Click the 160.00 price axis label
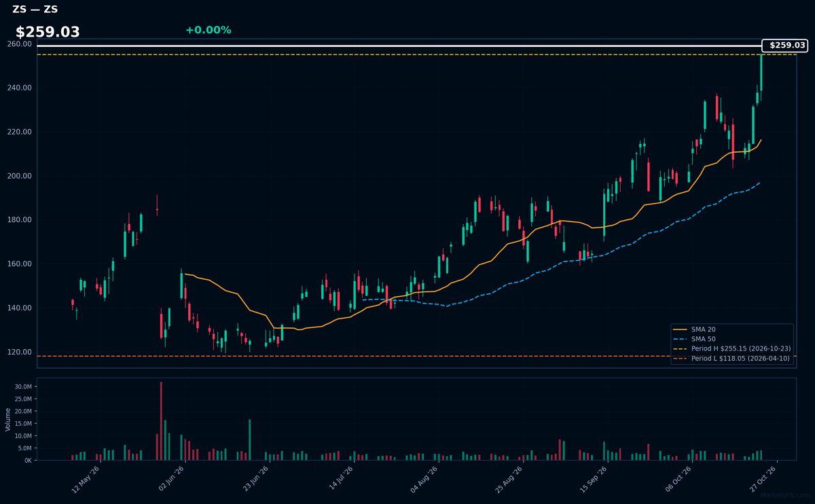Image resolution: width=815 pixels, height=504 pixels. point(20,264)
